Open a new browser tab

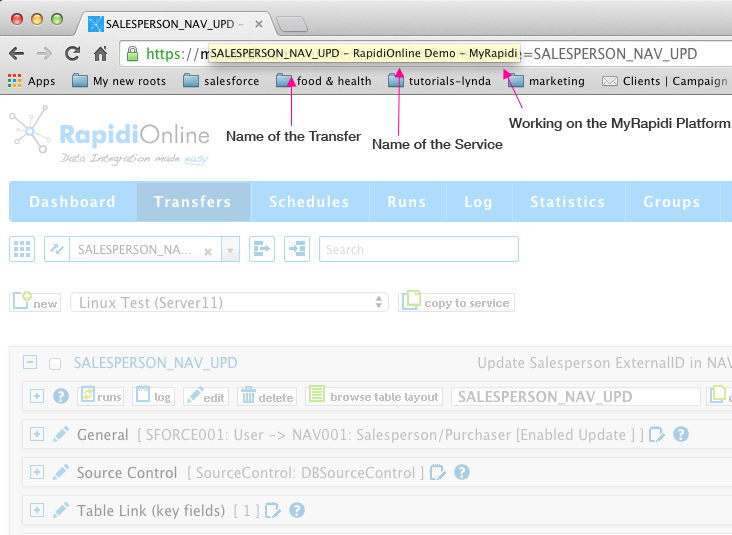tap(292, 24)
